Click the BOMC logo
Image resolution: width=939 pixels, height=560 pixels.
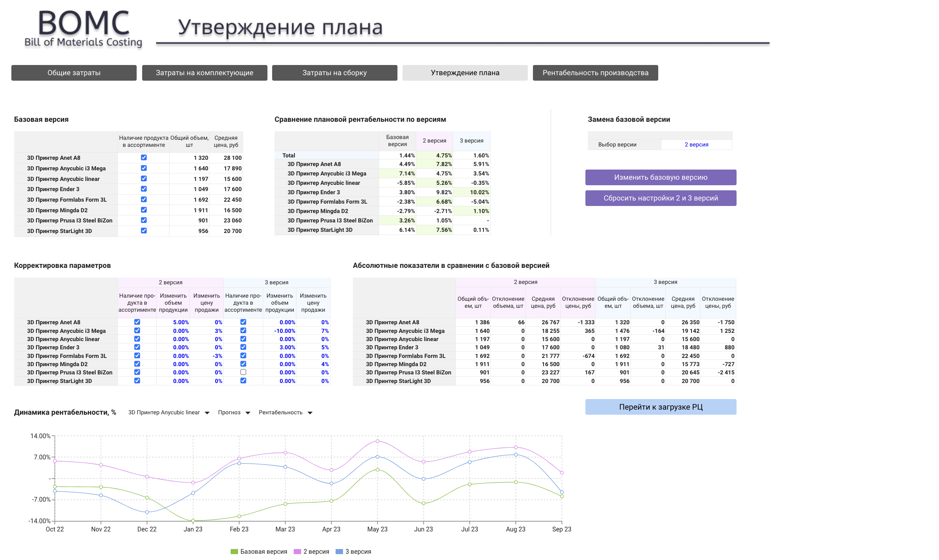[83, 28]
